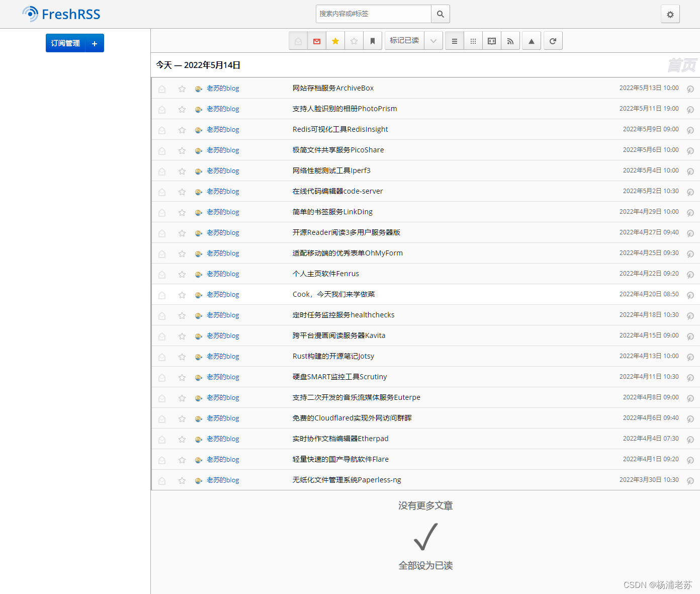Select the normal list view button
Screen dimensions: 700x594
(455, 41)
